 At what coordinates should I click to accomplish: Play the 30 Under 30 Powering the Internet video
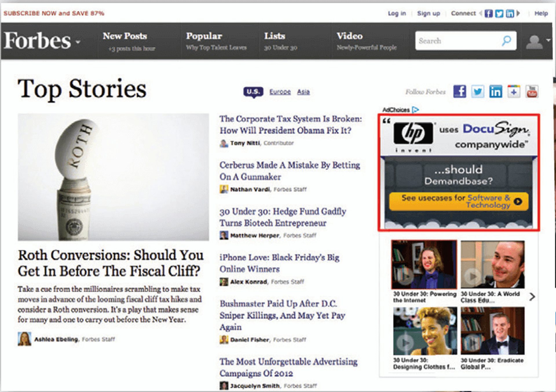[x=424, y=264]
